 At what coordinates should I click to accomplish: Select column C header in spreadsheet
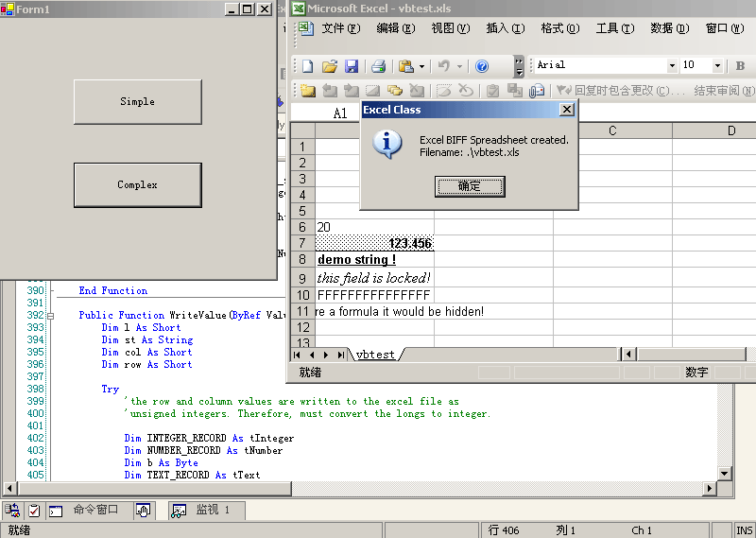point(612,130)
